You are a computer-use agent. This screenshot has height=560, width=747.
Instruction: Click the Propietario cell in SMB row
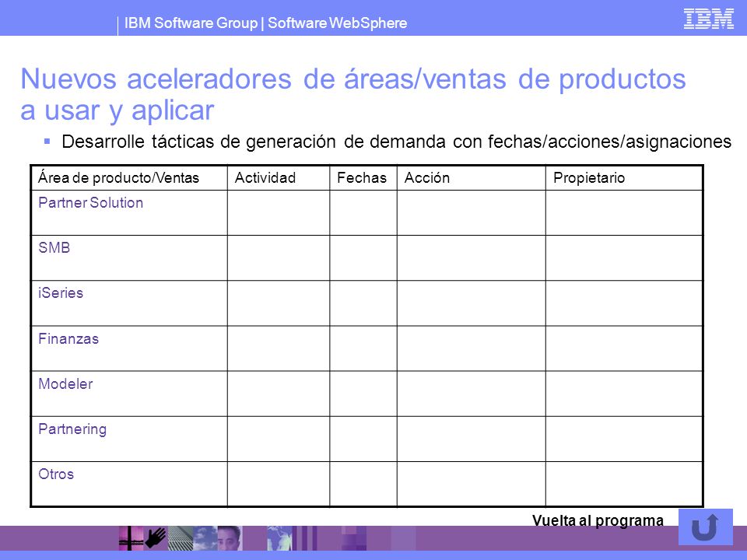point(623,258)
